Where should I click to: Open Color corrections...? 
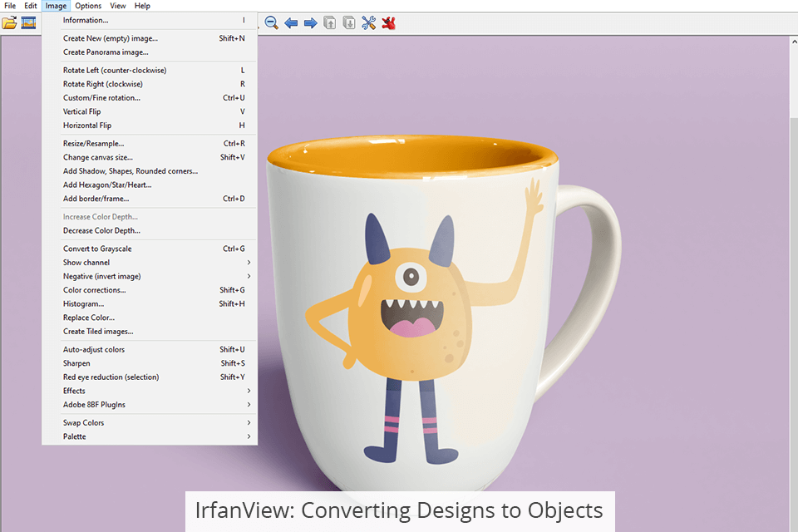pos(150,289)
